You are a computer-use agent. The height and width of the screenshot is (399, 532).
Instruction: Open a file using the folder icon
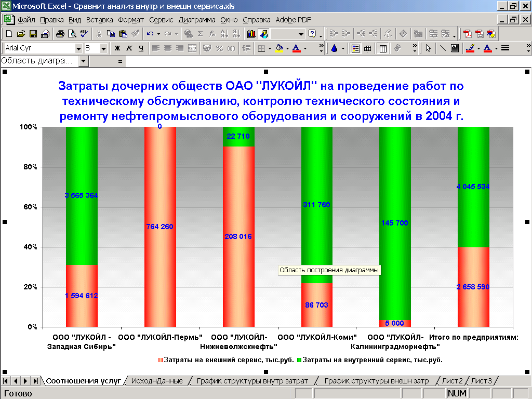(21, 34)
